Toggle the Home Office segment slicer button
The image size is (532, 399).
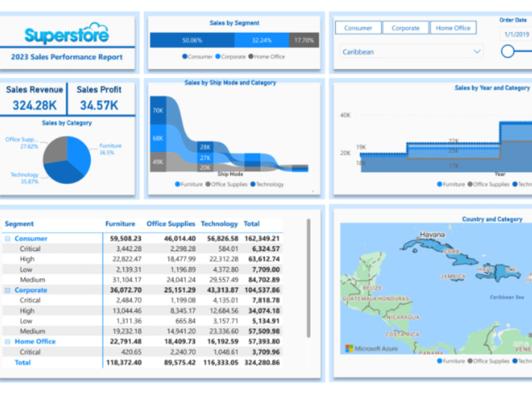coord(453,27)
